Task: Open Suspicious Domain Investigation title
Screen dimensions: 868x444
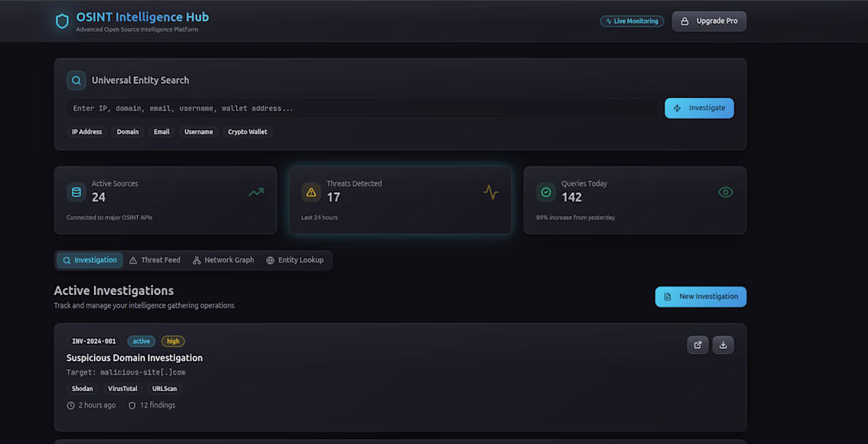Action: (134, 358)
